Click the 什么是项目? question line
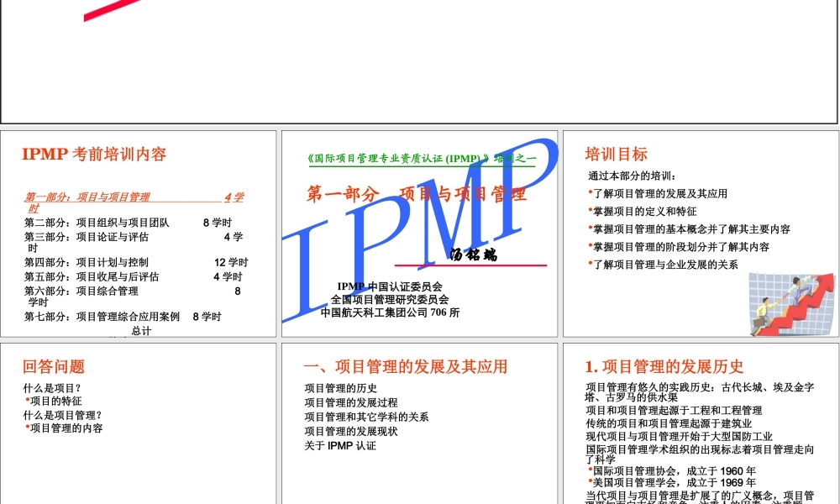 click(x=52, y=388)
